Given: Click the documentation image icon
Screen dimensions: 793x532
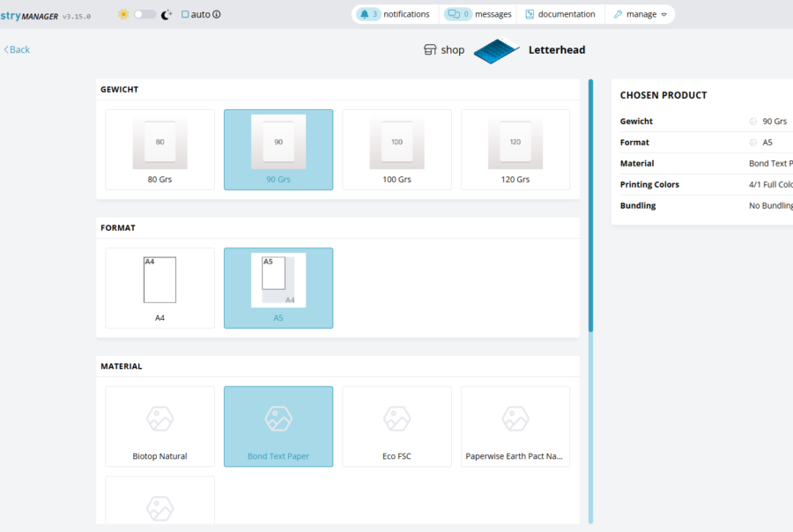Looking at the screenshot, I should [x=530, y=14].
